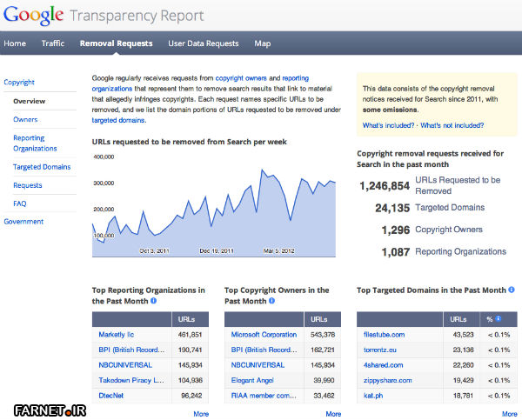Open filestube.com domain link
522x420 pixels.
[x=385, y=335]
